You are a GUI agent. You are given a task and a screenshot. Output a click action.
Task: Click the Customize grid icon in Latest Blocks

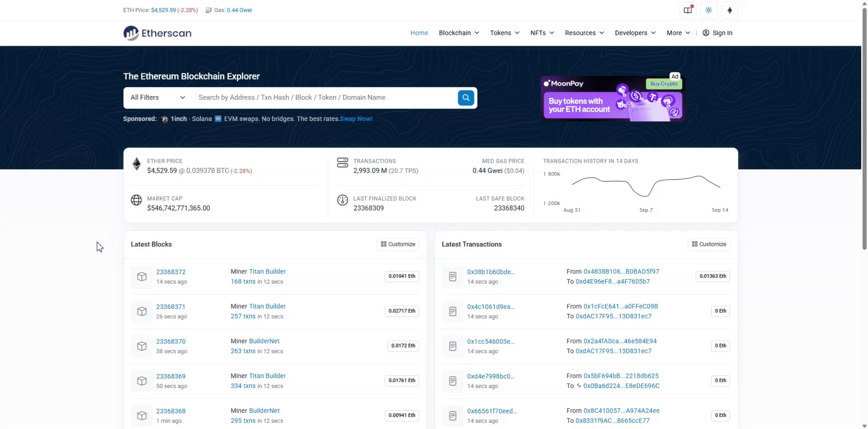pos(383,244)
